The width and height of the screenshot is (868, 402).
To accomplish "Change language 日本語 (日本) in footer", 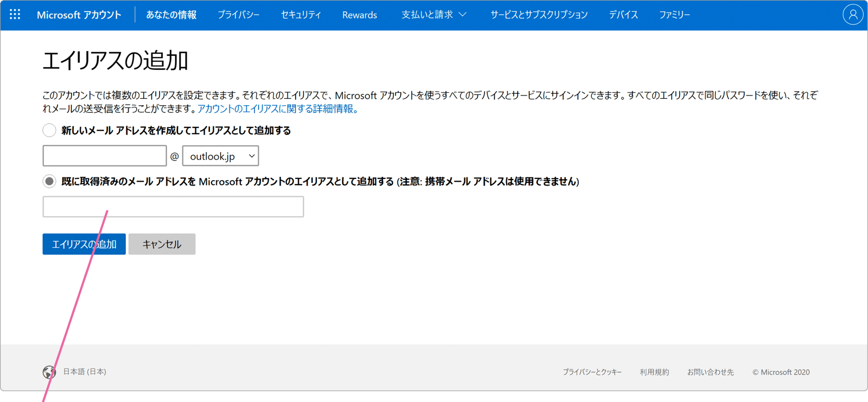I will tap(85, 372).
